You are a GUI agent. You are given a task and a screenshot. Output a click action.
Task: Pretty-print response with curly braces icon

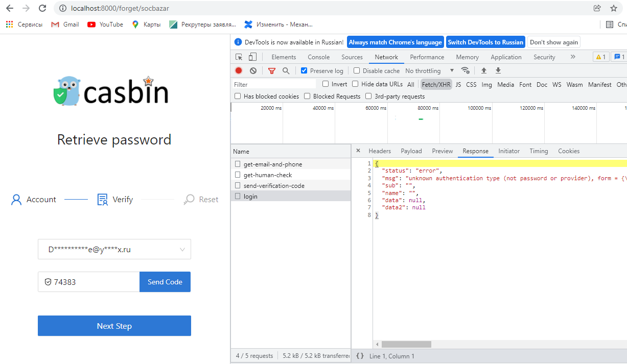(360, 356)
